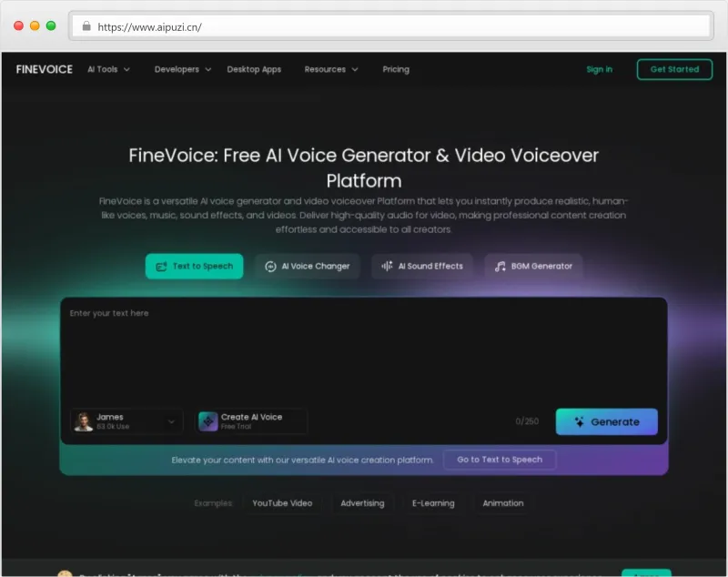Expand the AI Tools menu
Screen dimensions: 728x577
pyautogui.click(x=108, y=69)
